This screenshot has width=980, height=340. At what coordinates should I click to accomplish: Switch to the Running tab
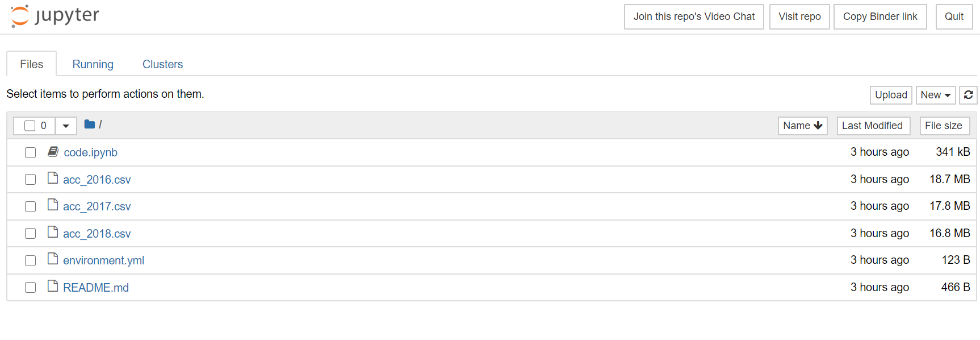click(93, 64)
